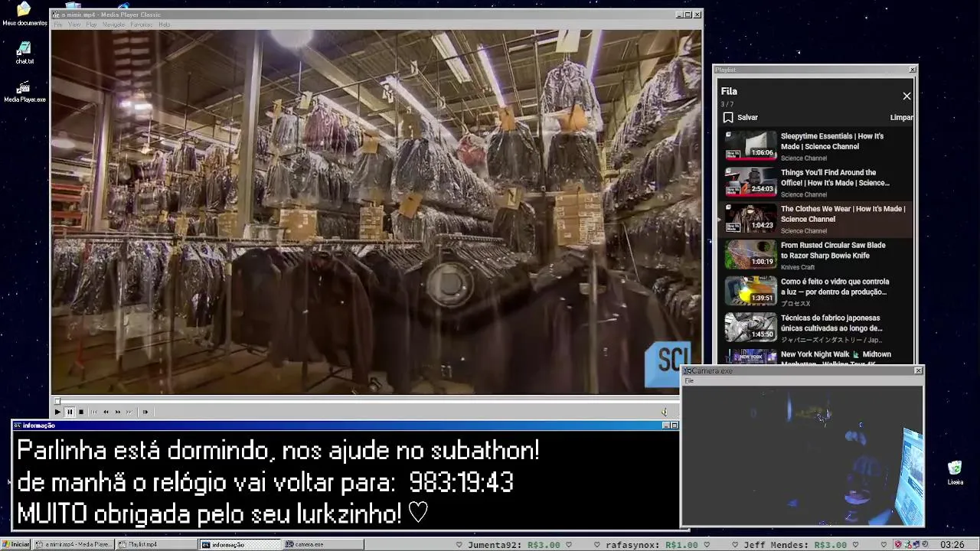Open the File menu in Media Player Classic
This screenshot has width=980, height=551.
(57, 24)
